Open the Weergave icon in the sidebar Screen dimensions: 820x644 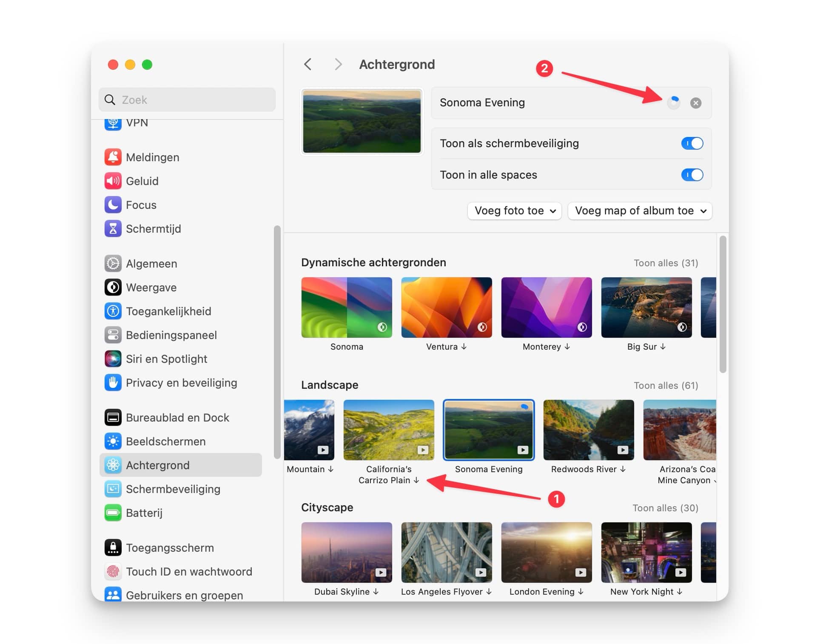(x=113, y=288)
